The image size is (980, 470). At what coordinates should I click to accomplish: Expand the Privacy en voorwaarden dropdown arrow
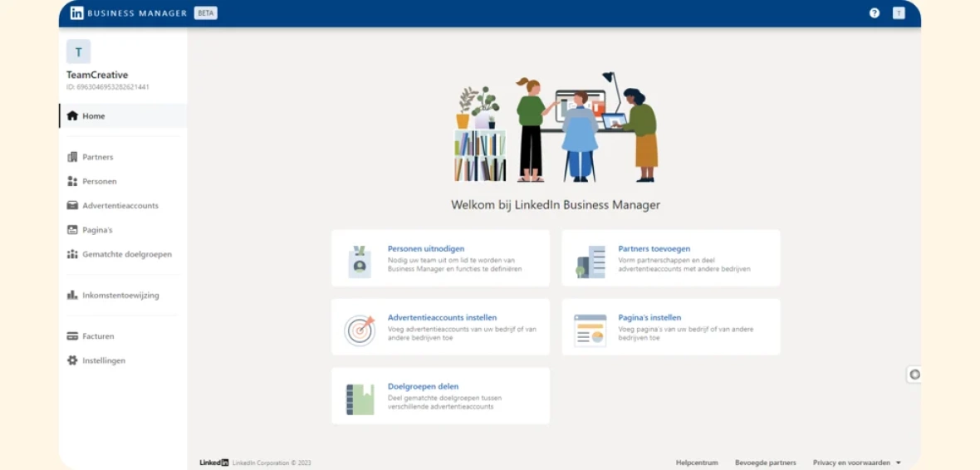coord(898,463)
